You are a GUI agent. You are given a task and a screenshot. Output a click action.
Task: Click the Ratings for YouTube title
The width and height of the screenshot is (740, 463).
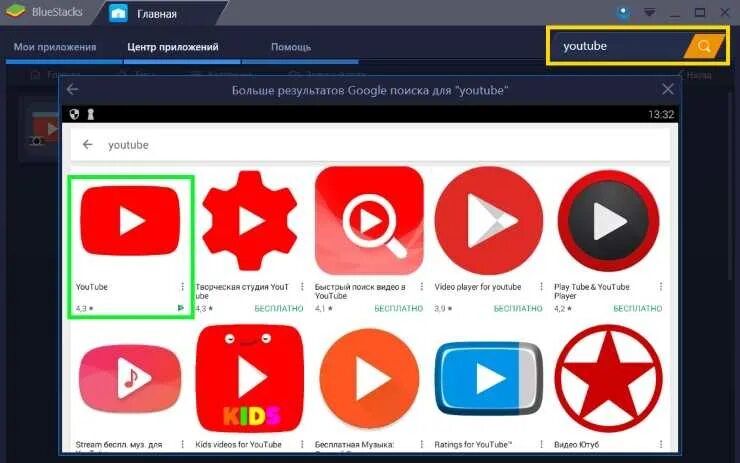coord(473,445)
